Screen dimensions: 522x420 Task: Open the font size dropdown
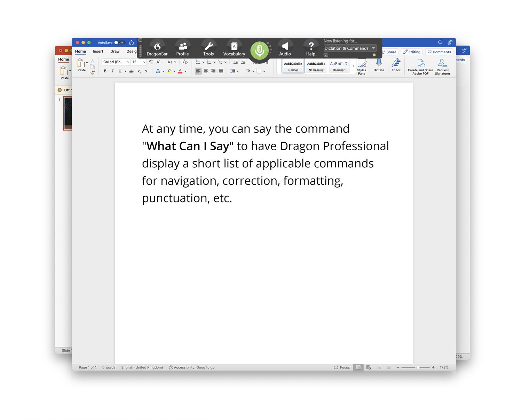pyautogui.click(x=144, y=62)
